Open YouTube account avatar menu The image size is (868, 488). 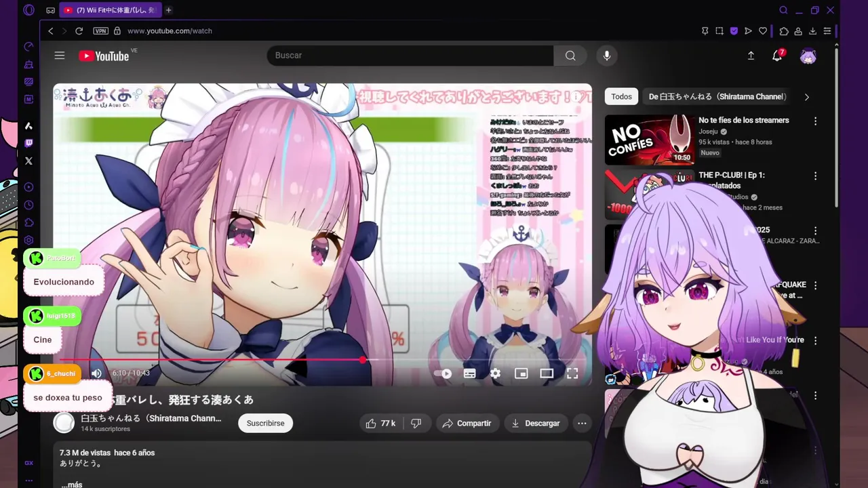point(808,56)
